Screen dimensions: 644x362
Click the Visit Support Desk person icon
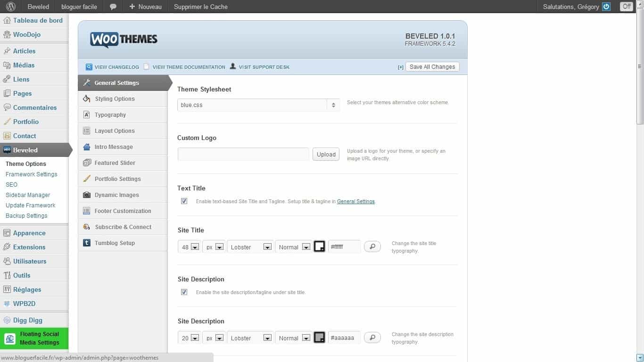[232, 66]
